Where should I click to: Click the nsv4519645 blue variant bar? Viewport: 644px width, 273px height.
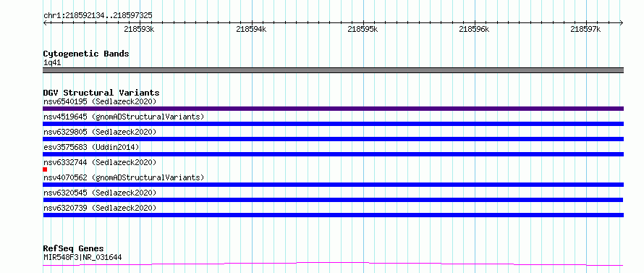point(333,124)
